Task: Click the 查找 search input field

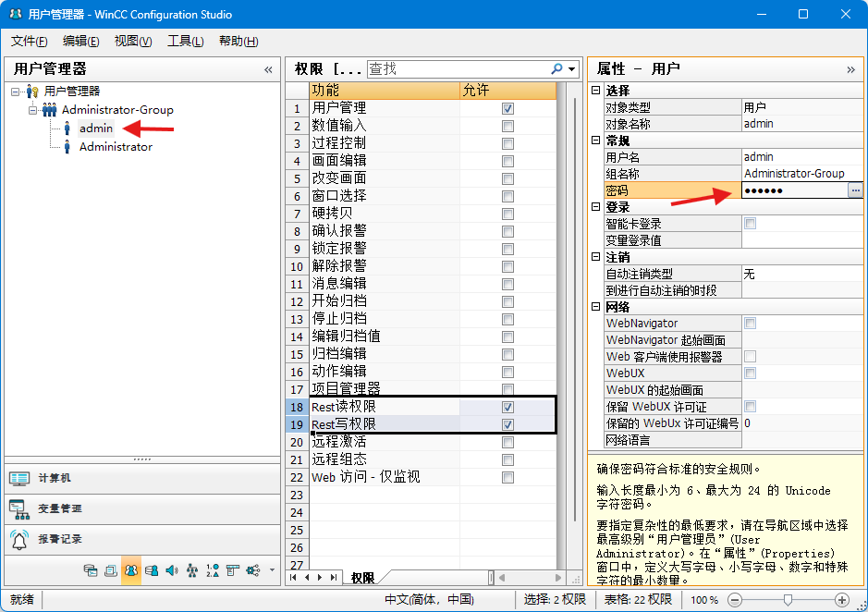Action: (458, 68)
